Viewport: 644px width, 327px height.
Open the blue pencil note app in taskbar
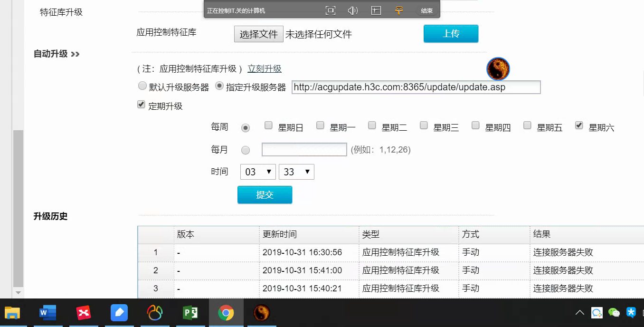pyautogui.click(x=119, y=313)
